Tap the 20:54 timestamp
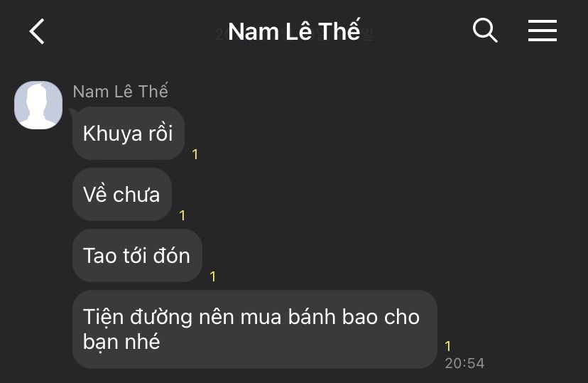 point(464,363)
